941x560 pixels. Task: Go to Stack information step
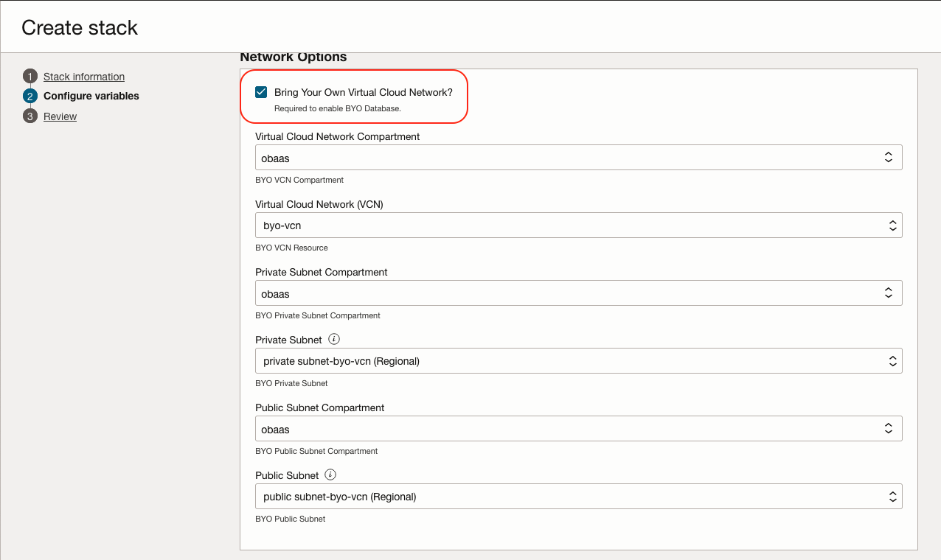click(x=84, y=77)
